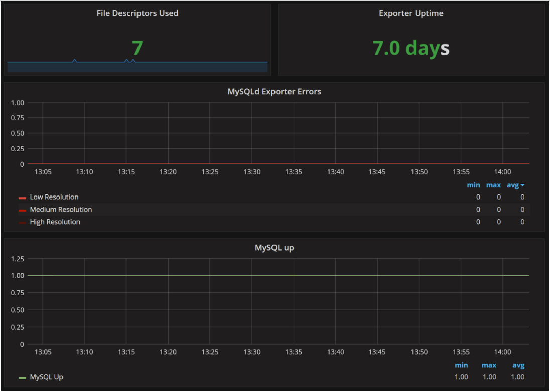Sort errors legend by min column
The height and width of the screenshot is (392, 550).
pos(474,185)
